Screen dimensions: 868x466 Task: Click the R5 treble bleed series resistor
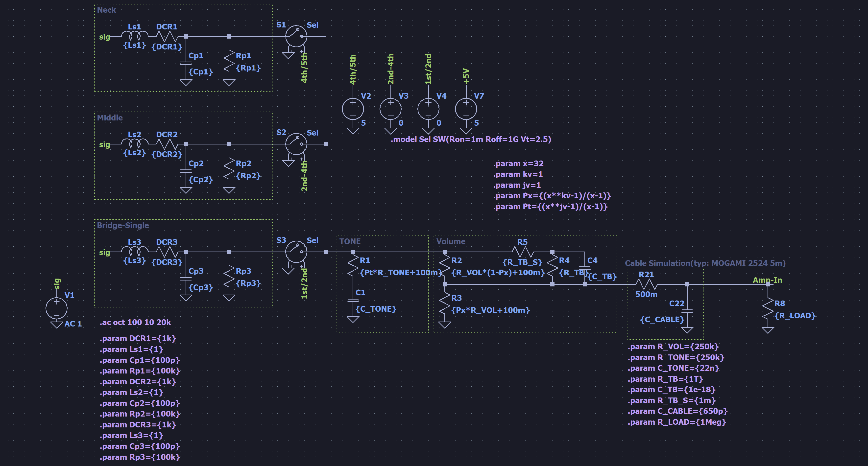[522, 252]
